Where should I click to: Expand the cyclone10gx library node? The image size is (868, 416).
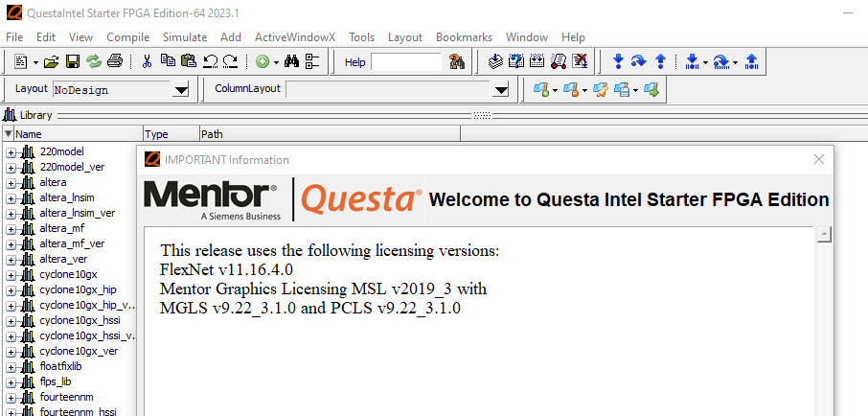click(11, 275)
